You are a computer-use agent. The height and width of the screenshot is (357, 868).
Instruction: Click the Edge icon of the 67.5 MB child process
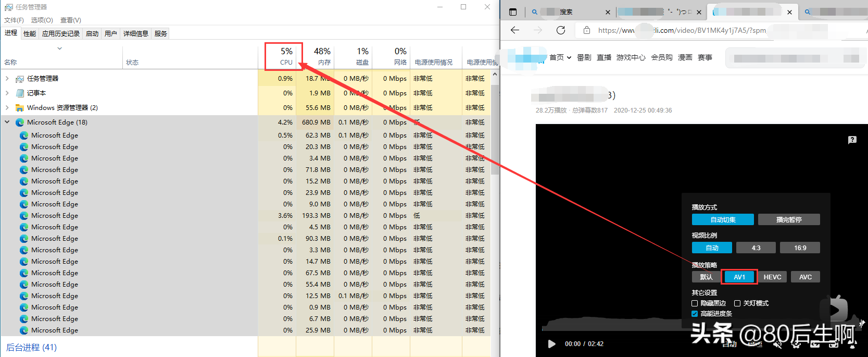[24, 273]
